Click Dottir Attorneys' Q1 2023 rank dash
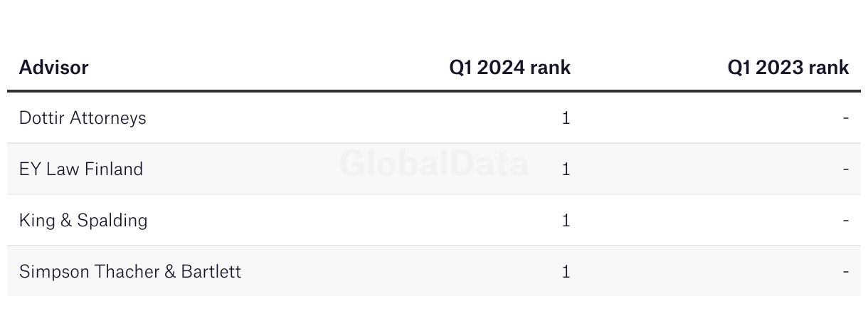This screenshot has width=868, height=326. 846,117
